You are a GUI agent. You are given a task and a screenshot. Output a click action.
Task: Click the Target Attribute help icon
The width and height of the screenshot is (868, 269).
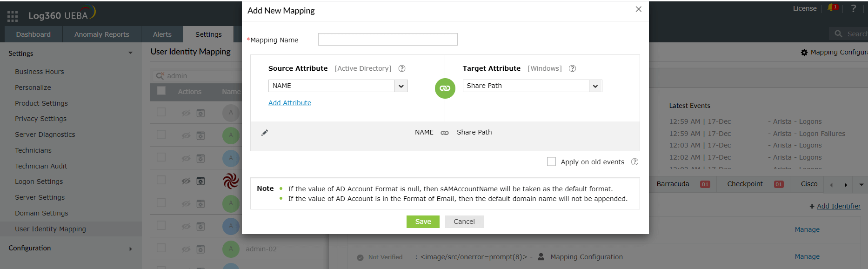click(572, 68)
